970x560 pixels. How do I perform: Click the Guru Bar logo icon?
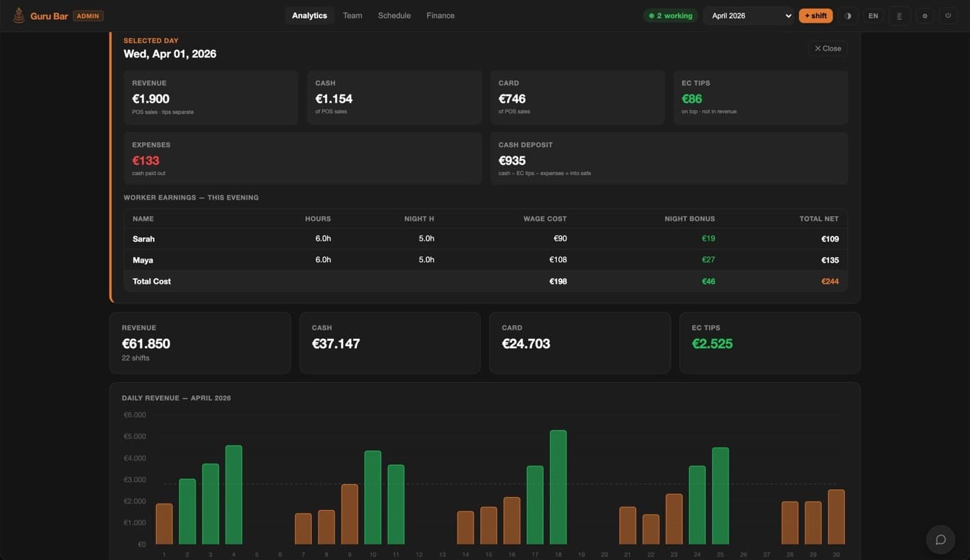(x=18, y=15)
